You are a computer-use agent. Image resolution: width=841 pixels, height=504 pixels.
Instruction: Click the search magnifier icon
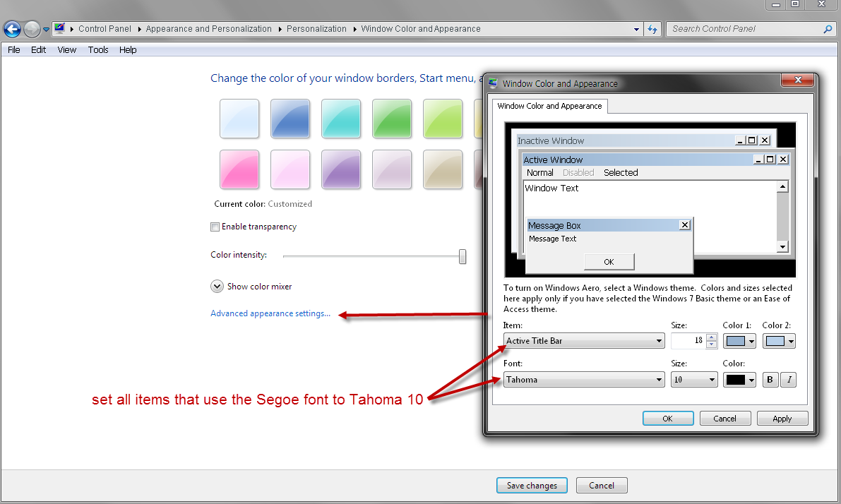point(828,29)
